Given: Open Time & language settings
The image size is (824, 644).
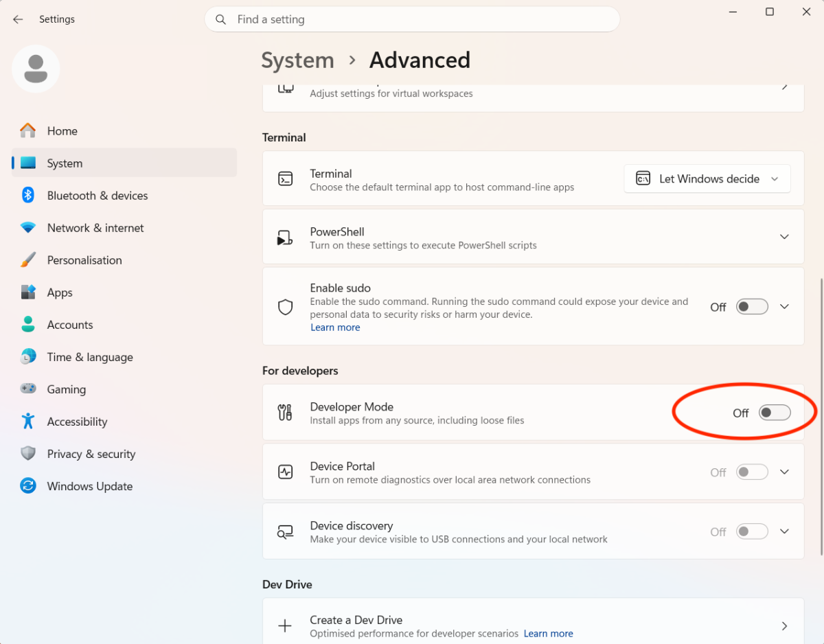Looking at the screenshot, I should (124, 356).
